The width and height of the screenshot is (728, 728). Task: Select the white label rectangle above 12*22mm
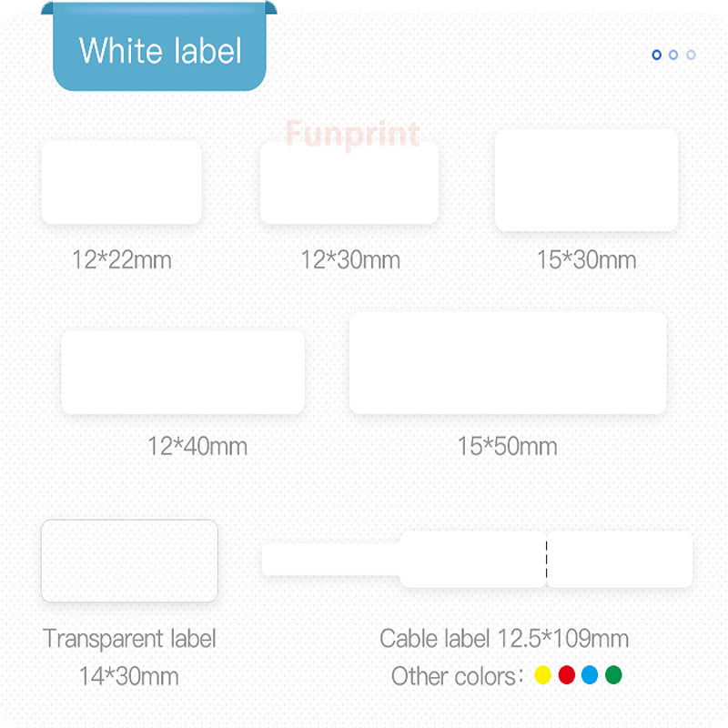[121, 182]
